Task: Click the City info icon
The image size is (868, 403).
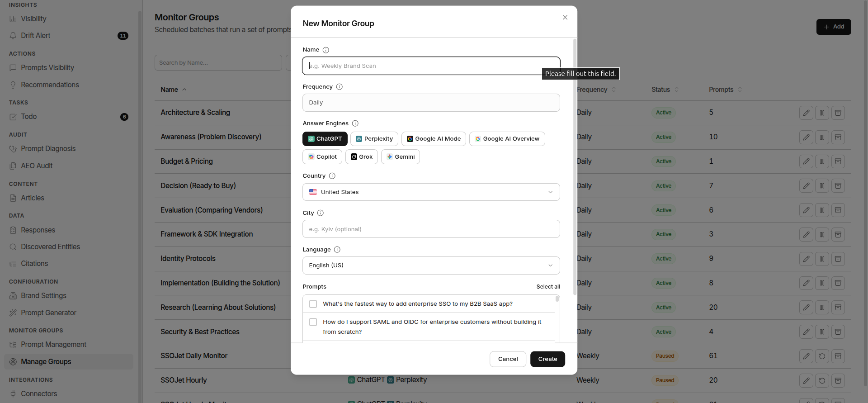Action: [320, 213]
